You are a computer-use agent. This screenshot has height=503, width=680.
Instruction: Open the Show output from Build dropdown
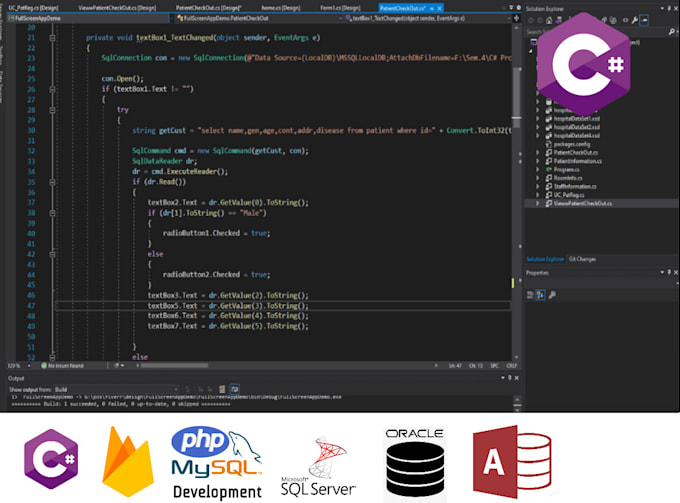(116, 389)
